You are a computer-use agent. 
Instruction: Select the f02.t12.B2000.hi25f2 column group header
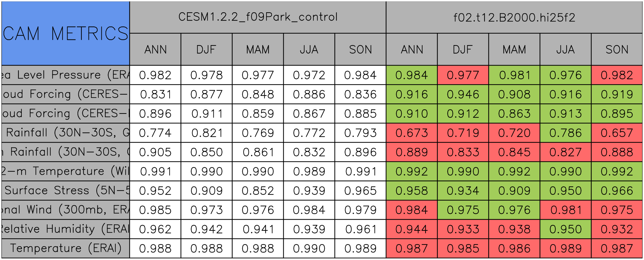pyautogui.click(x=514, y=17)
